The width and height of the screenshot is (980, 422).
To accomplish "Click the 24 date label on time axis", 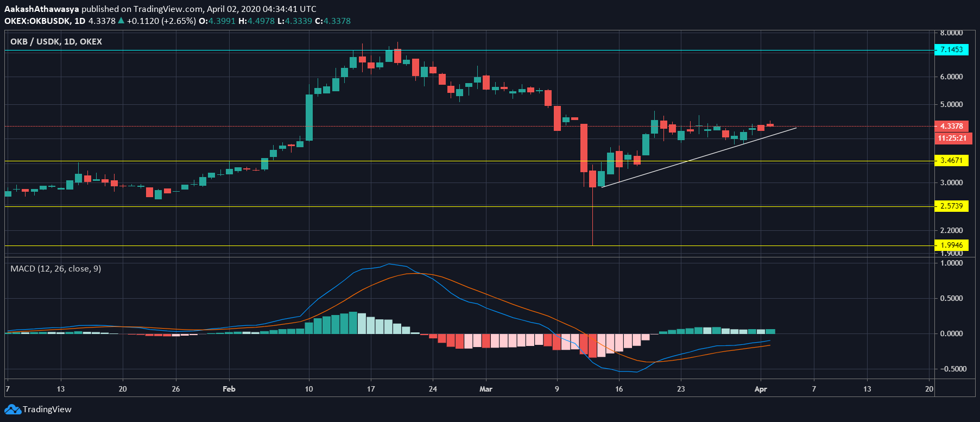I will point(433,389).
